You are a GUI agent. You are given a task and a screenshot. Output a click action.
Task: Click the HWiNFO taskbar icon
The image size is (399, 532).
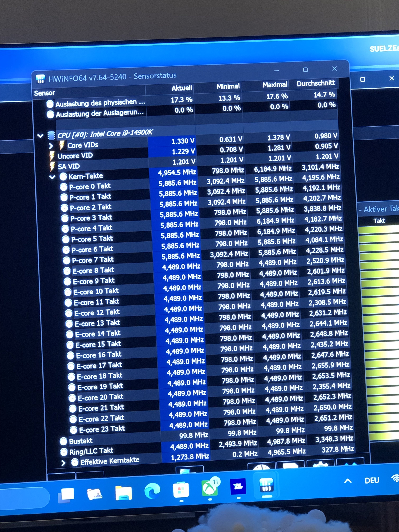(266, 486)
